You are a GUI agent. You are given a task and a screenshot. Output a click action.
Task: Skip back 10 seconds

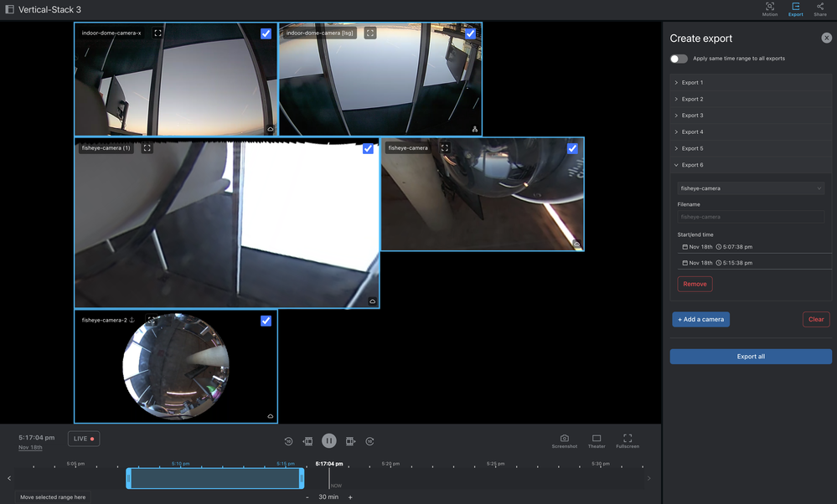click(x=288, y=441)
